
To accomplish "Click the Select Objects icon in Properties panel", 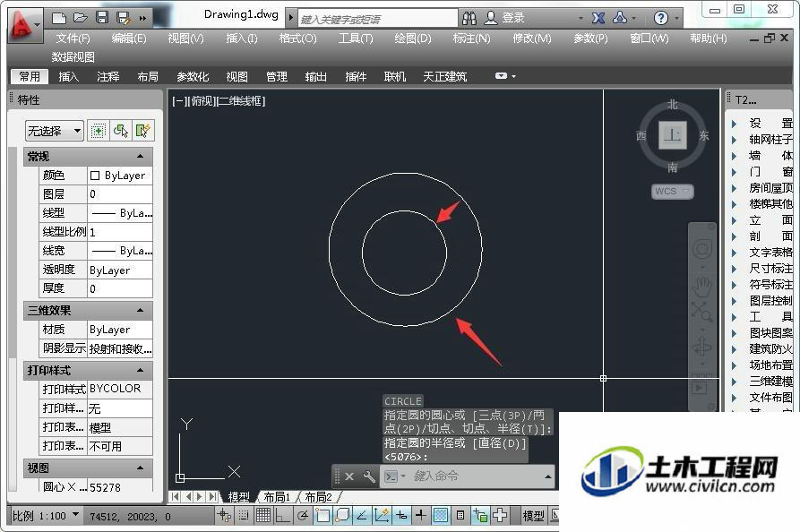I will pyautogui.click(x=121, y=131).
